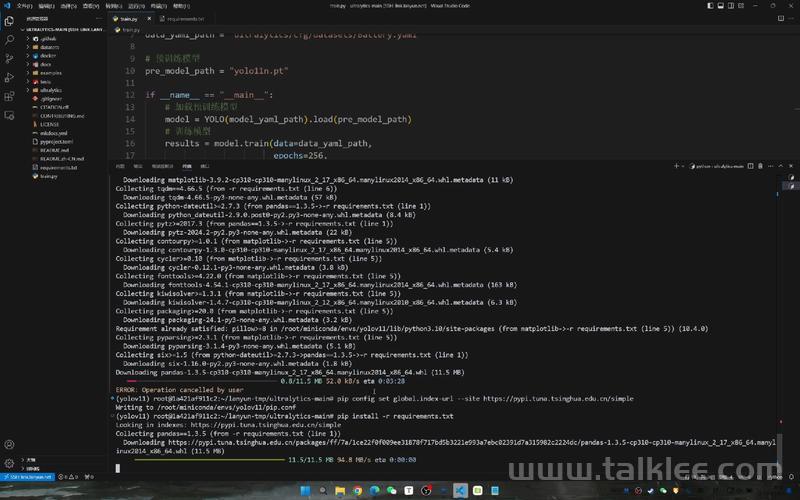Open .gitignore in the explorer
The width and height of the screenshot is (800, 500).
coord(51,99)
